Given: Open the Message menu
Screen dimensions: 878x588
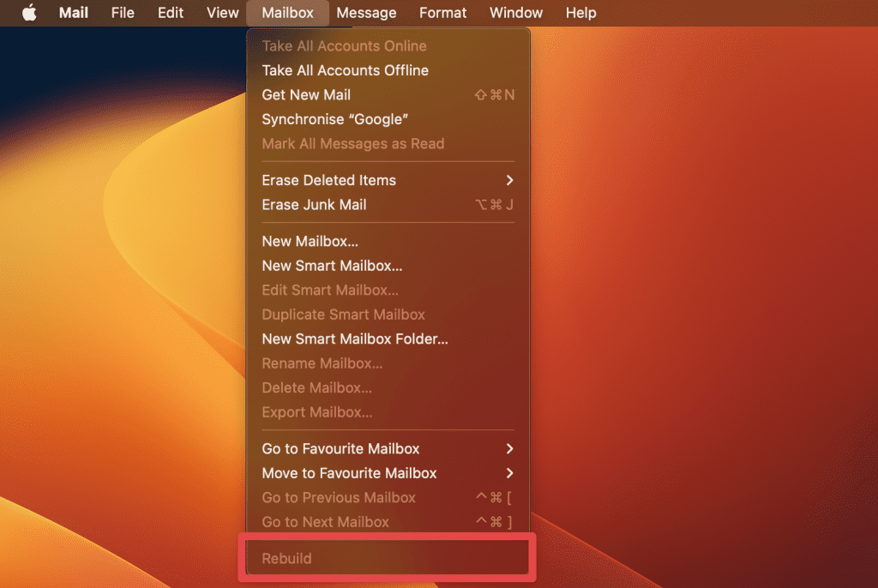Looking at the screenshot, I should [366, 12].
